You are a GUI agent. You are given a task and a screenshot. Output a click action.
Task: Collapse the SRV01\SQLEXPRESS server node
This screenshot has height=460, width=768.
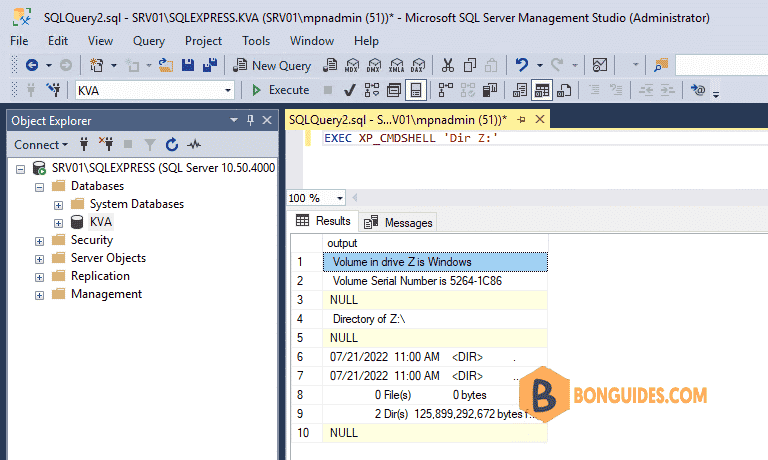[x=21, y=169]
